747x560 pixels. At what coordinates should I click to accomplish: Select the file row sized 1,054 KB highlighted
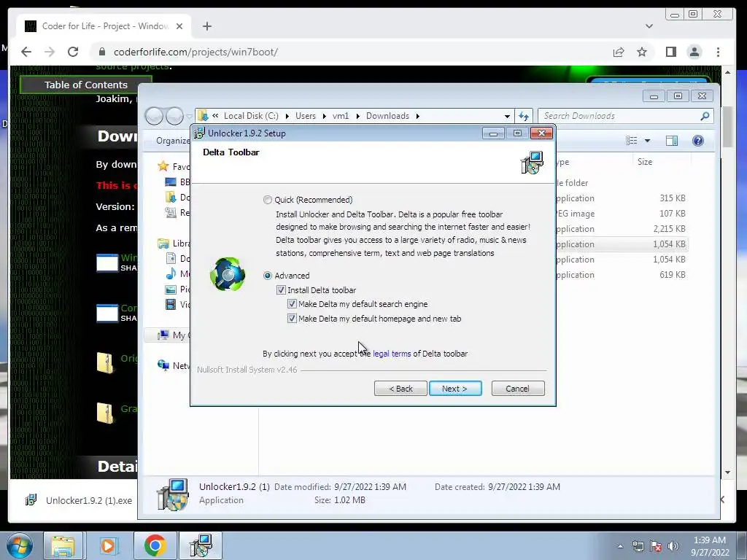(x=622, y=244)
